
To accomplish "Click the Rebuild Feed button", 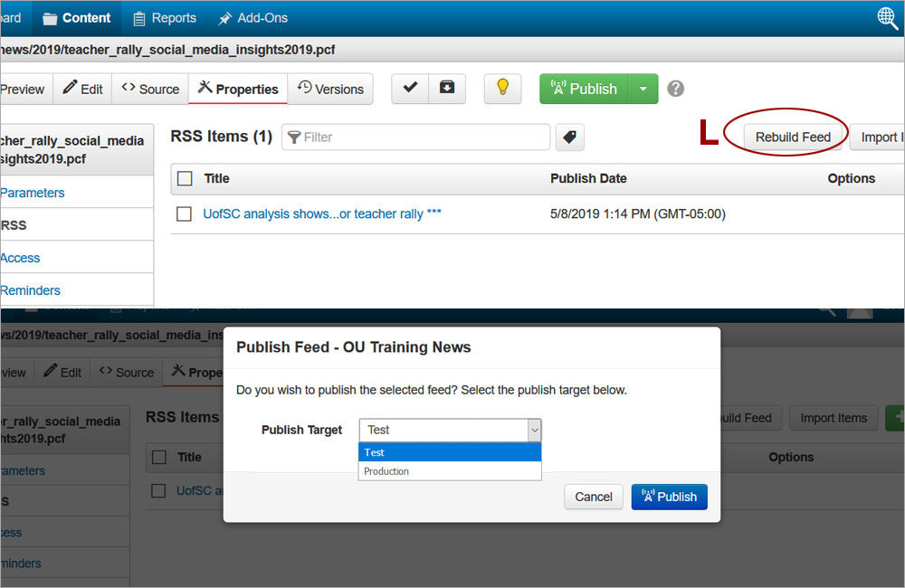I will pyautogui.click(x=793, y=138).
